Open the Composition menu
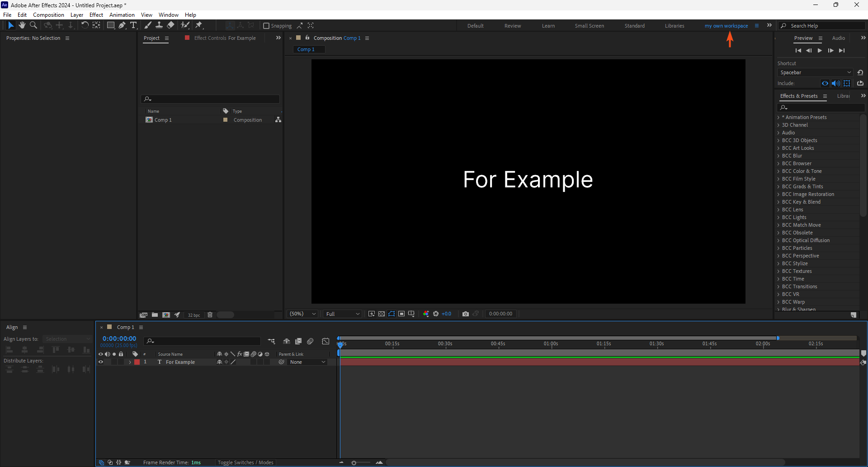 click(x=48, y=15)
